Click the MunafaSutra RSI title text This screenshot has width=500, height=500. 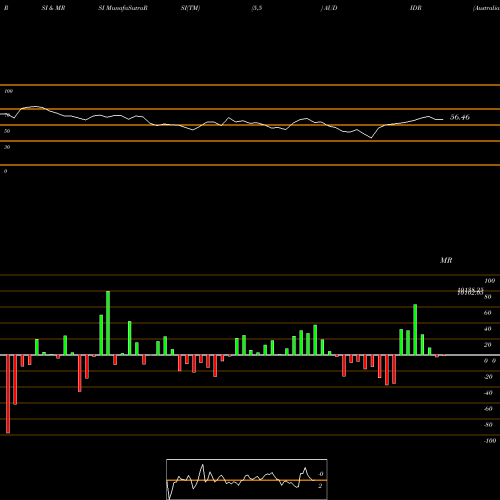coord(123,8)
